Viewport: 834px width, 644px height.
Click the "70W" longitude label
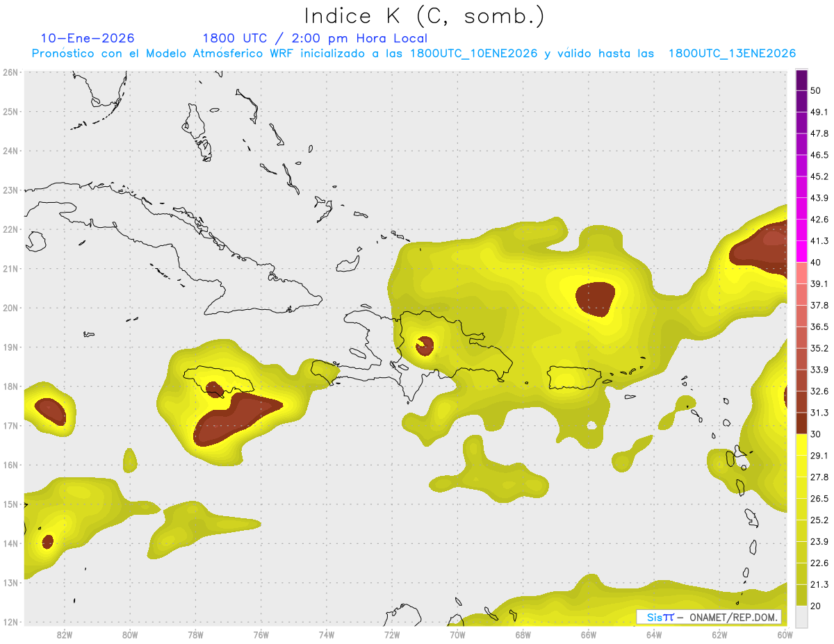point(457,634)
